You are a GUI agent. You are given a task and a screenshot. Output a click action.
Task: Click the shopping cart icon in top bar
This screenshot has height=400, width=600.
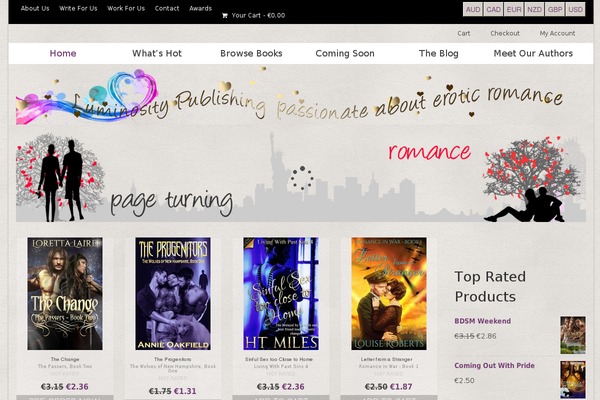tap(225, 16)
